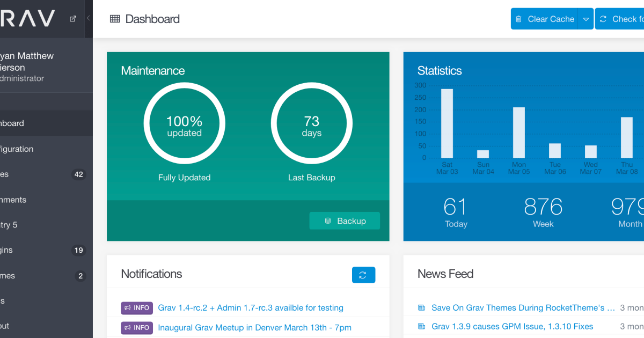Expand the Clear Cache dropdown arrow

pos(586,19)
